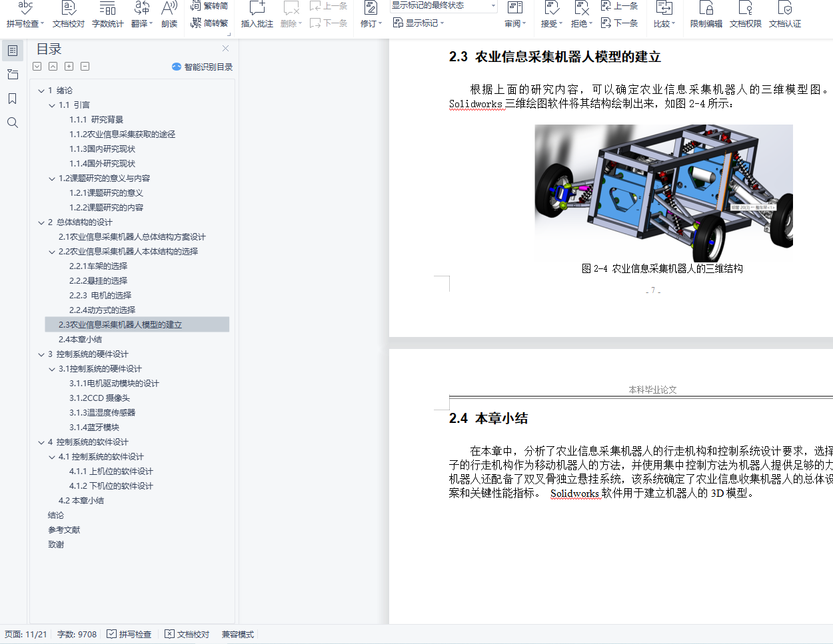Image resolution: width=833 pixels, height=644 pixels.
Task: Convert text with 繁转简
Action: click(209, 6)
